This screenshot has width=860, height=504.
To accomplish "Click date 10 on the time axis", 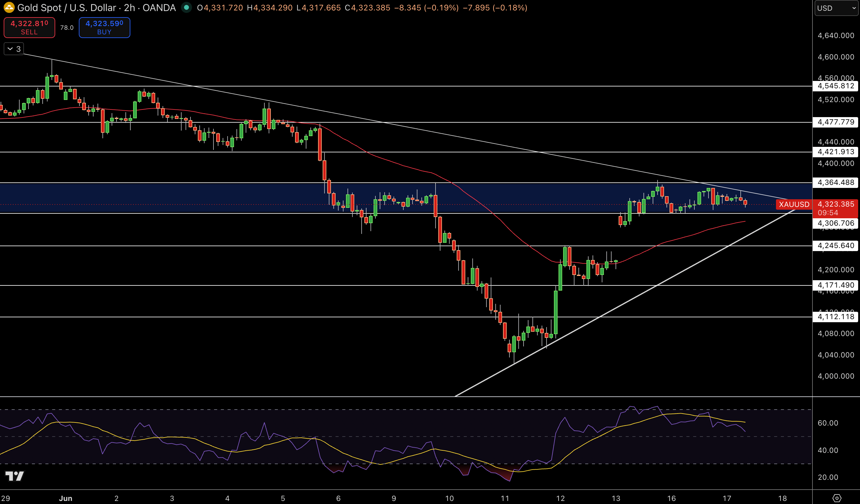I will point(449,498).
